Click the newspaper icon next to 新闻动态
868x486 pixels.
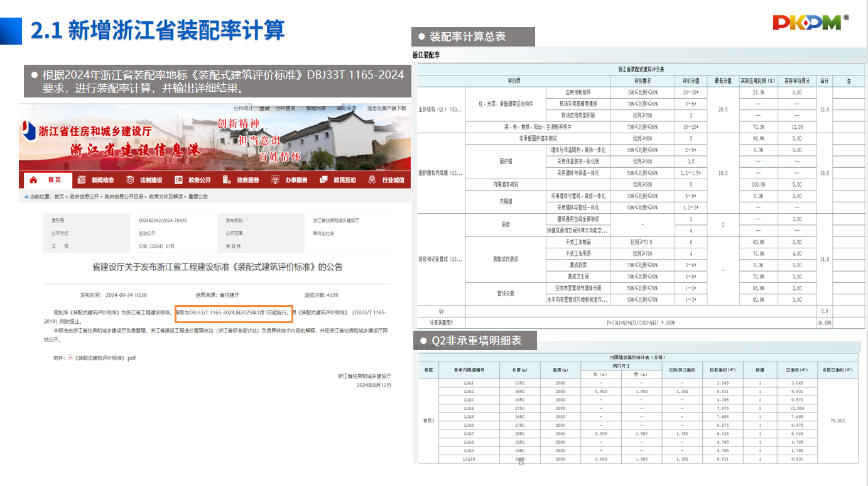coord(81,180)
